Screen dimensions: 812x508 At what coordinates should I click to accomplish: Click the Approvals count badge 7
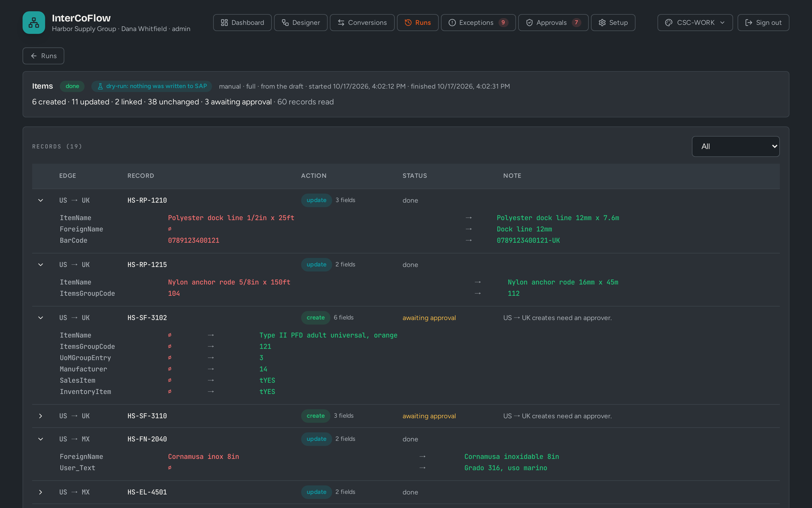(576, 23)
